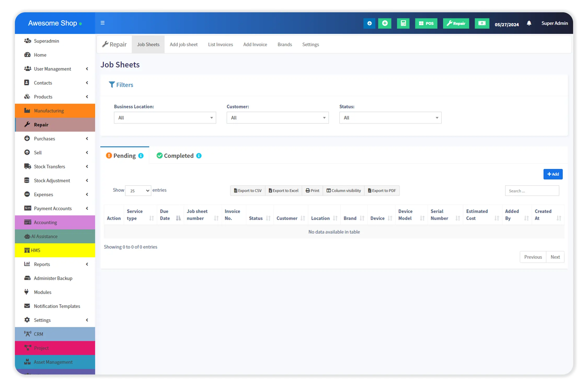Viewport: 588px width, 392px height.
Task: Select Business Location dropdown filter
Action: tap(165, 117)
